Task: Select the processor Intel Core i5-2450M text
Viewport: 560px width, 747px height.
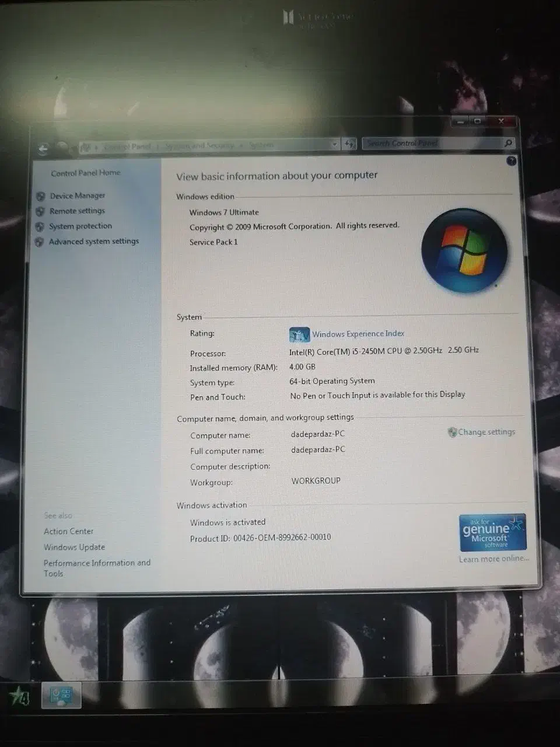Action: click(x=384, y=351)
